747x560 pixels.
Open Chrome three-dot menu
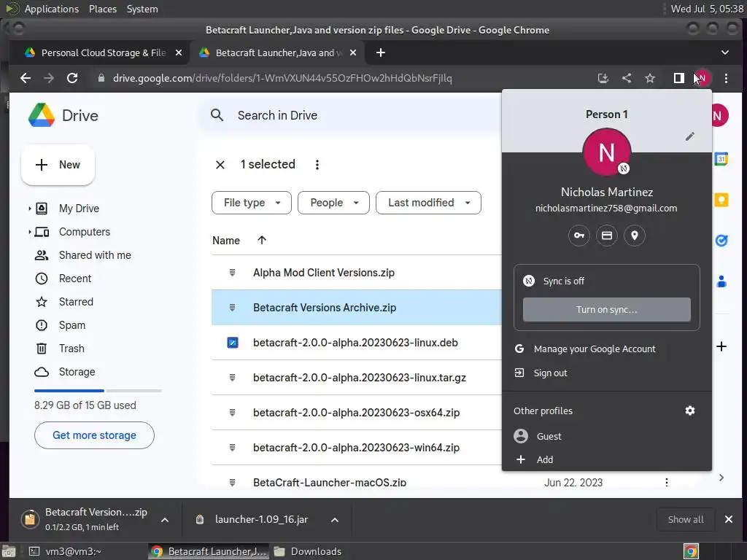pyautogui.click(x=726, y=78)
